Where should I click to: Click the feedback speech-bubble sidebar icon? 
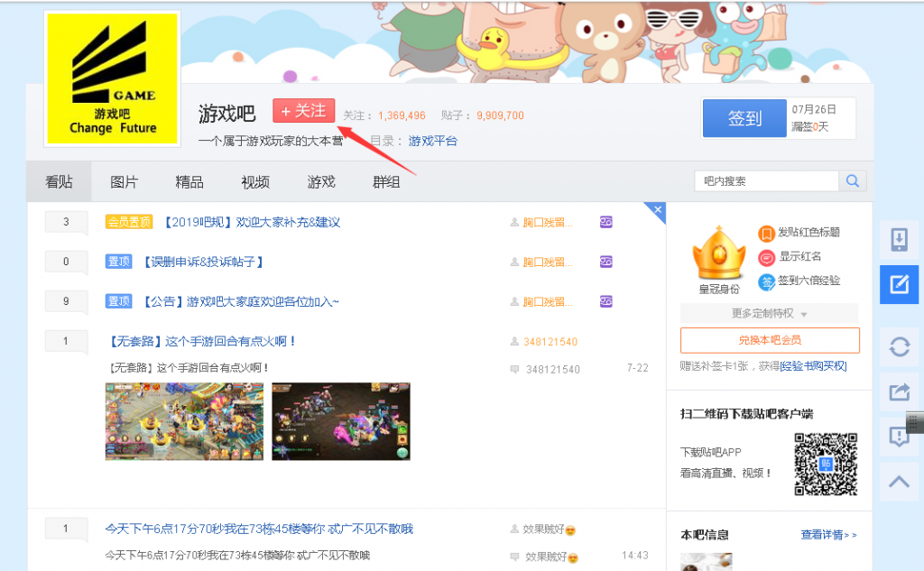898,437
